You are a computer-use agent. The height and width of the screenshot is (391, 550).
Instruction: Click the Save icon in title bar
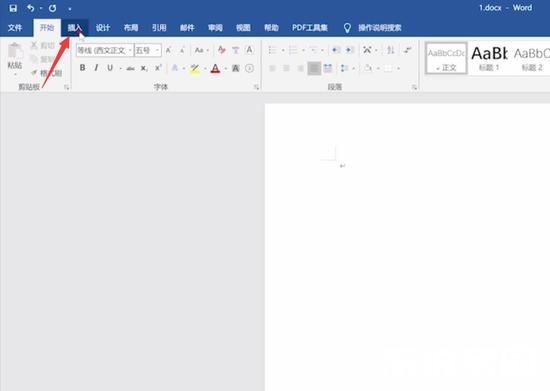point(13,8)
